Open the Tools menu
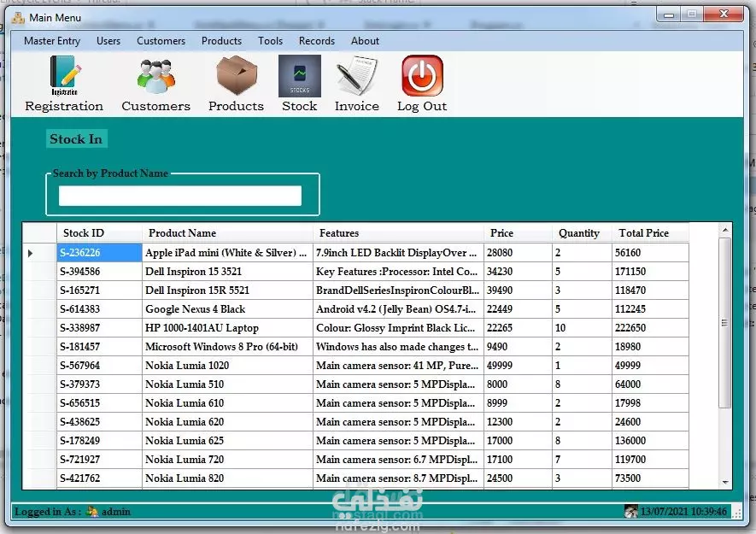Image resolution: width=756 pixels, height=534 pixels. click(x=270, y=41)
